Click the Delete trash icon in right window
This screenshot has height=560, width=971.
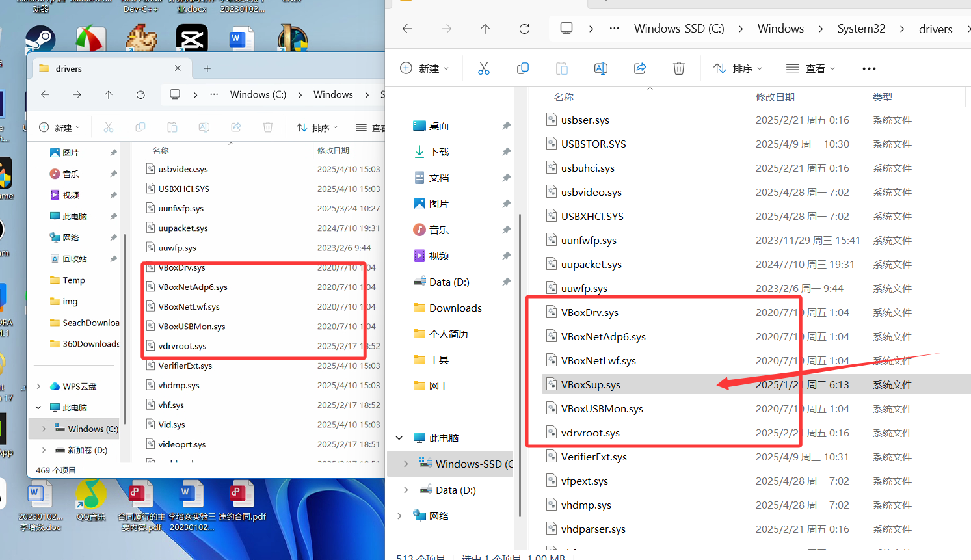679,68
